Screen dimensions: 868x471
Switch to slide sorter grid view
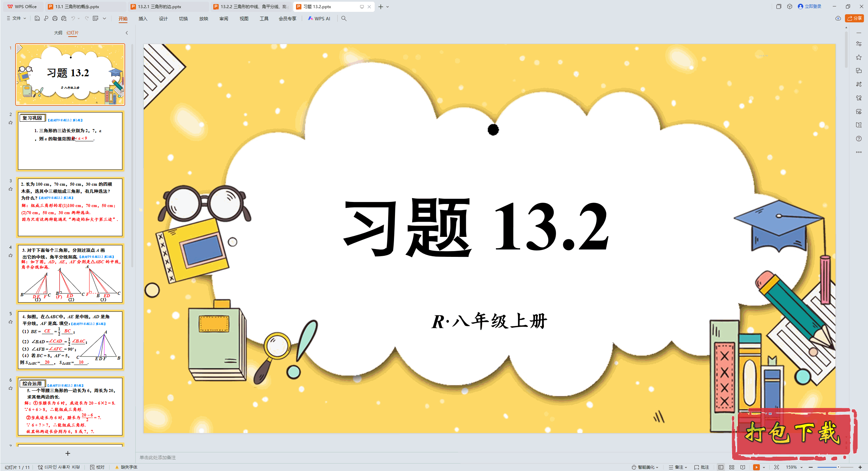[x=732, y=467]
